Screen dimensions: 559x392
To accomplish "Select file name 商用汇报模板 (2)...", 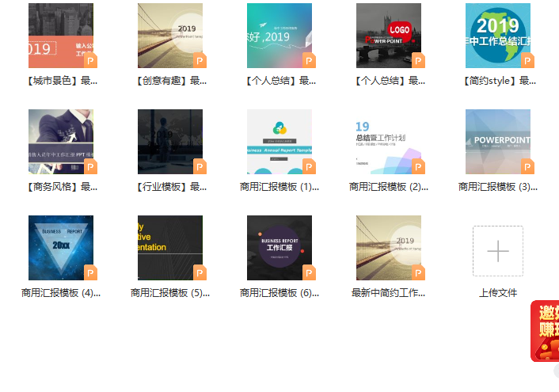I will (x=389, y=187).
